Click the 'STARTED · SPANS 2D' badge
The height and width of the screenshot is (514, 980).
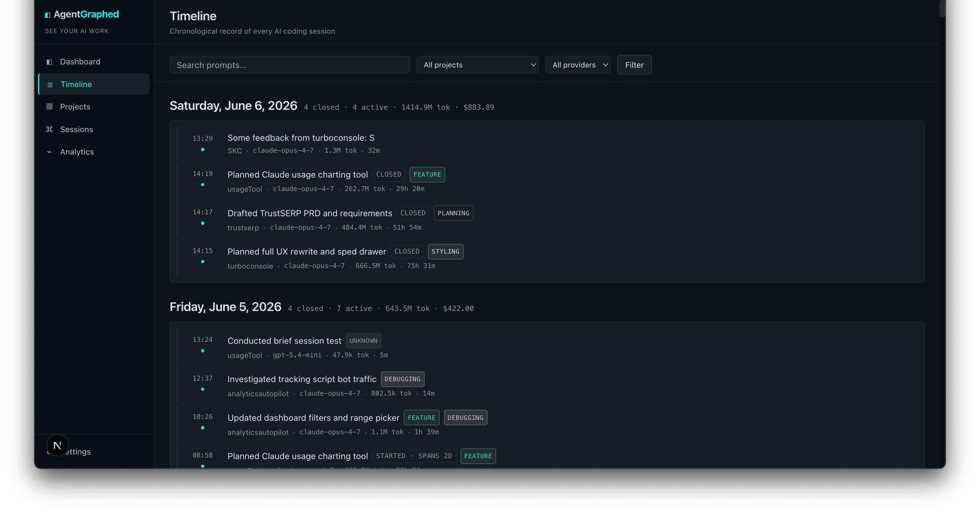tap(414, 456)
